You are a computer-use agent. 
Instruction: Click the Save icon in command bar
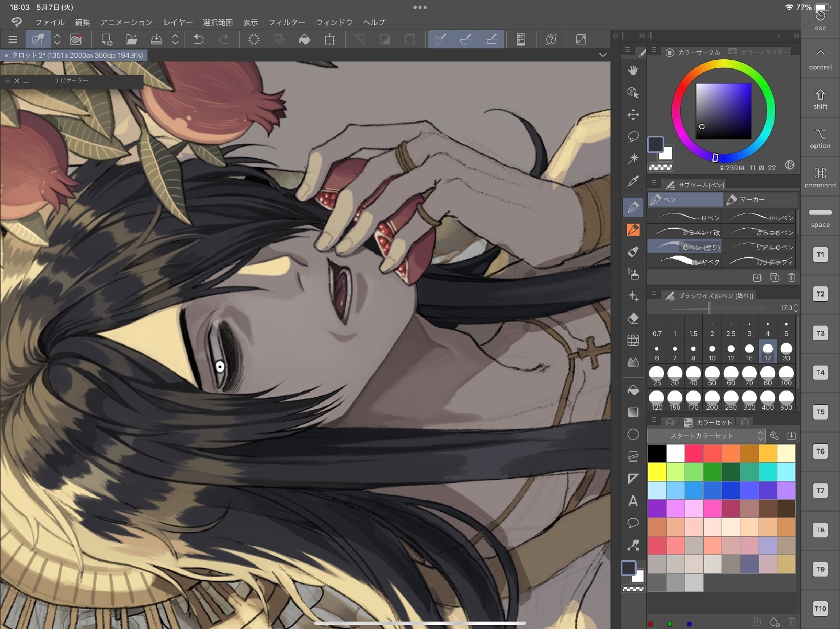click(x=156, y=39)
